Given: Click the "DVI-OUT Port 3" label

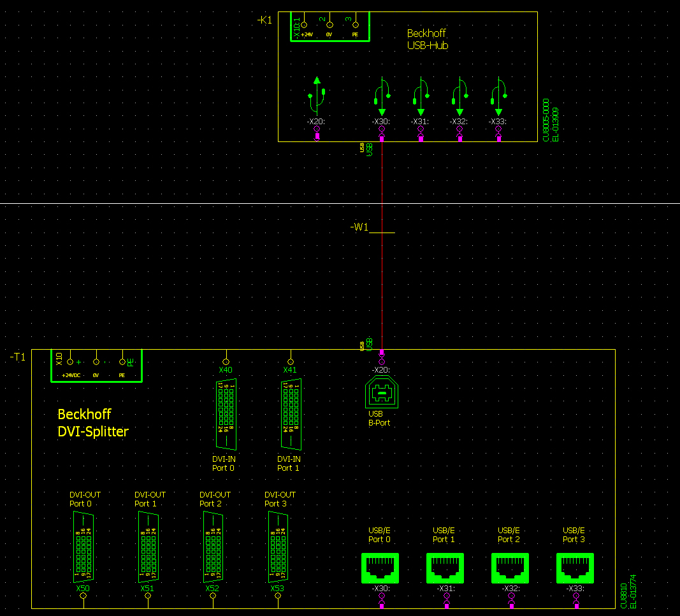Looking at the screenshot, I should pyautogui.click(x=280, y=499).
